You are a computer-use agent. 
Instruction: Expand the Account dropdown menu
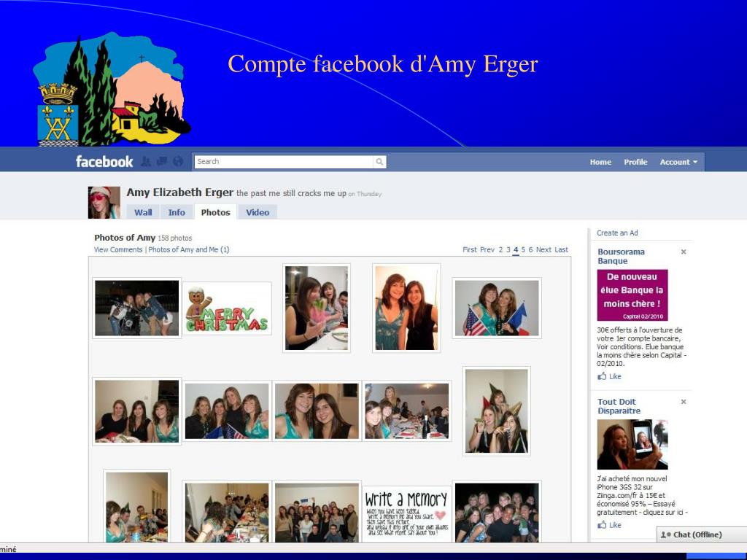(678, 162)
